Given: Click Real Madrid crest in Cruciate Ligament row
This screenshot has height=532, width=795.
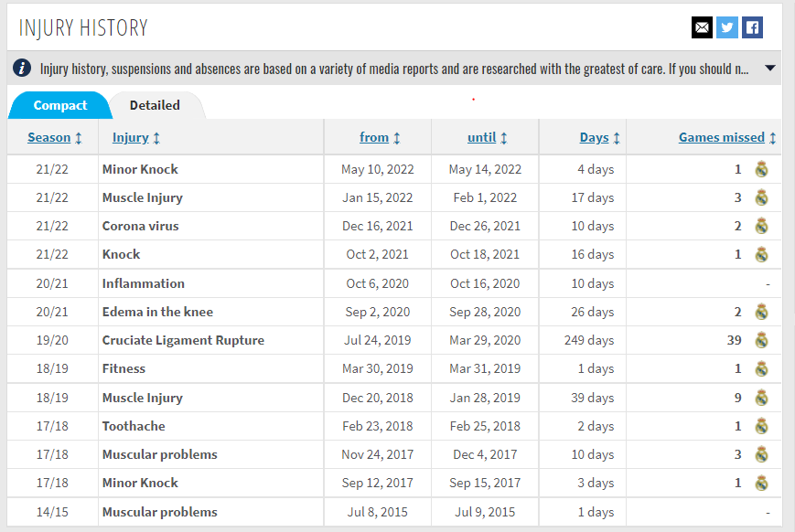Looking at the screenshot, I should click(761, 340).
